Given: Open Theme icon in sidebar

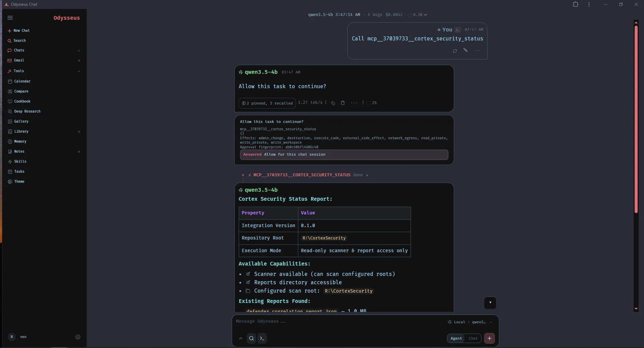Looking at the screenshot, I should 10,181.
